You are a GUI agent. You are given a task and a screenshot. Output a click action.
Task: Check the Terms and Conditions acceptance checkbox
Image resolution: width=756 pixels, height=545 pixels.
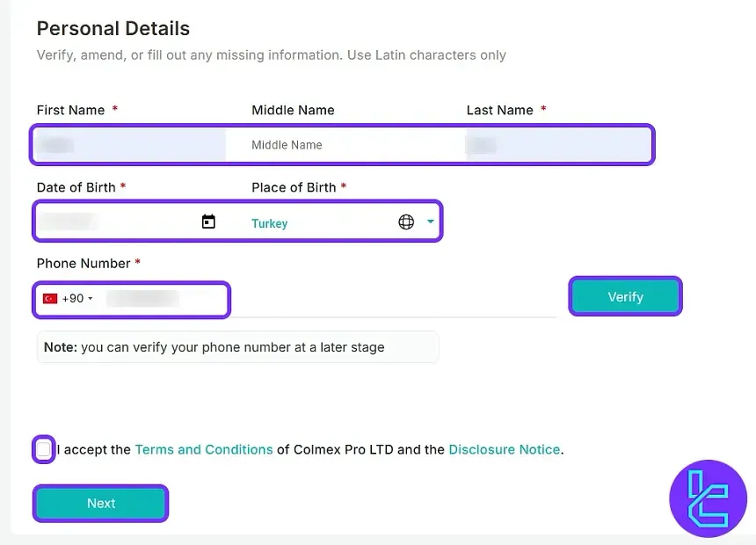[x=43, y=449]
